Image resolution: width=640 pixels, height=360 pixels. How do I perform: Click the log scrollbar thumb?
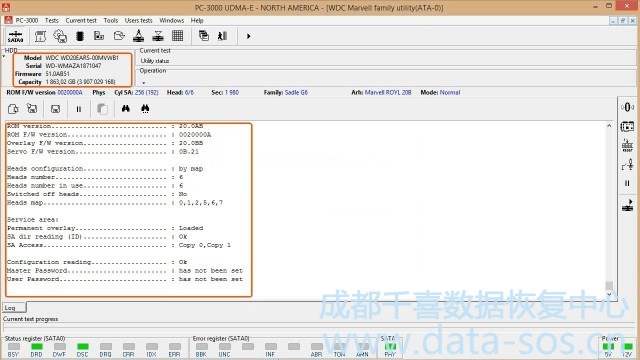pos(609,284)
